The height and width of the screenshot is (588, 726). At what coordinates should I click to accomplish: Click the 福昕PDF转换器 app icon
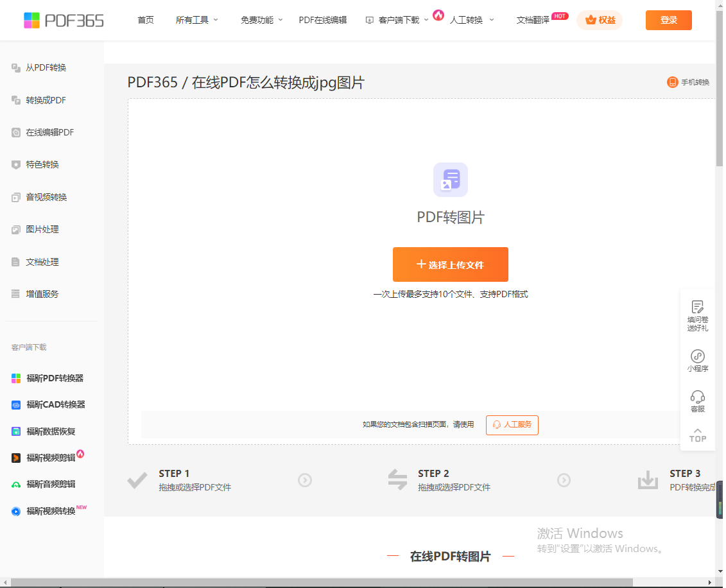[16, 379]
